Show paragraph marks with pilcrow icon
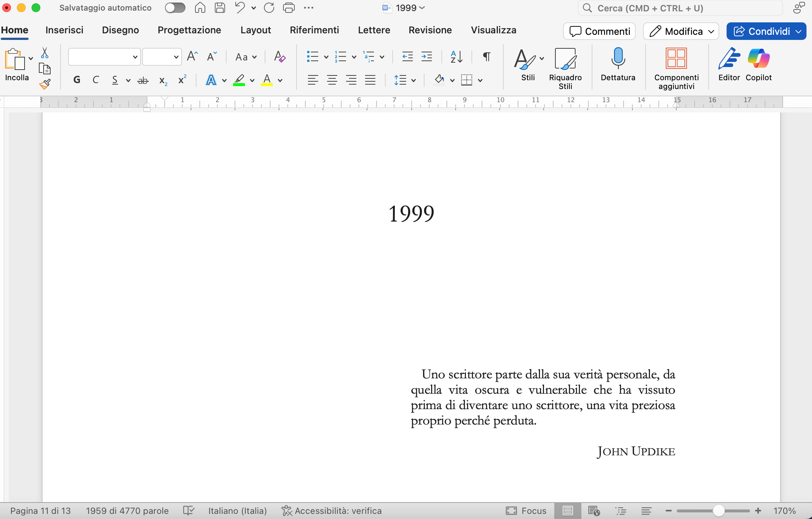Viewport: 812px width, 519px height. (x=486, y=57)
